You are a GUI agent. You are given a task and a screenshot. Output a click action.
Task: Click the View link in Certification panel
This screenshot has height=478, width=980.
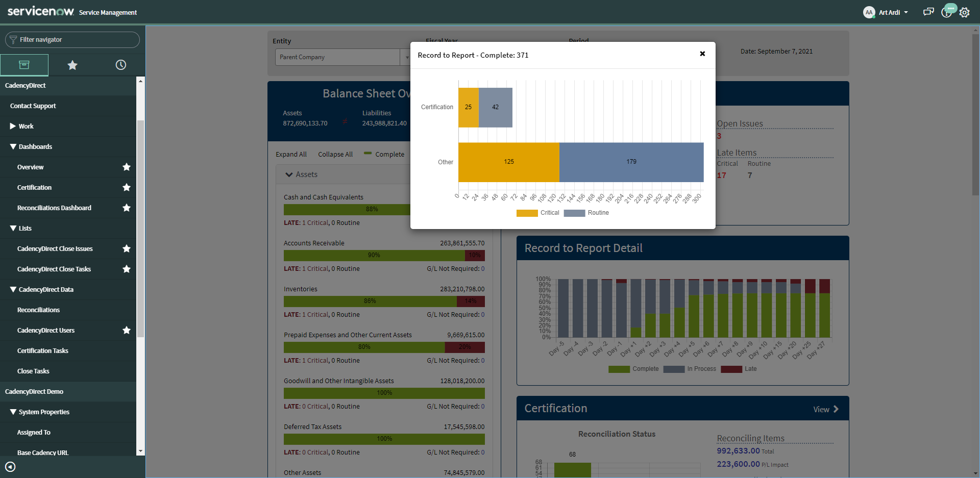point(825,409)
